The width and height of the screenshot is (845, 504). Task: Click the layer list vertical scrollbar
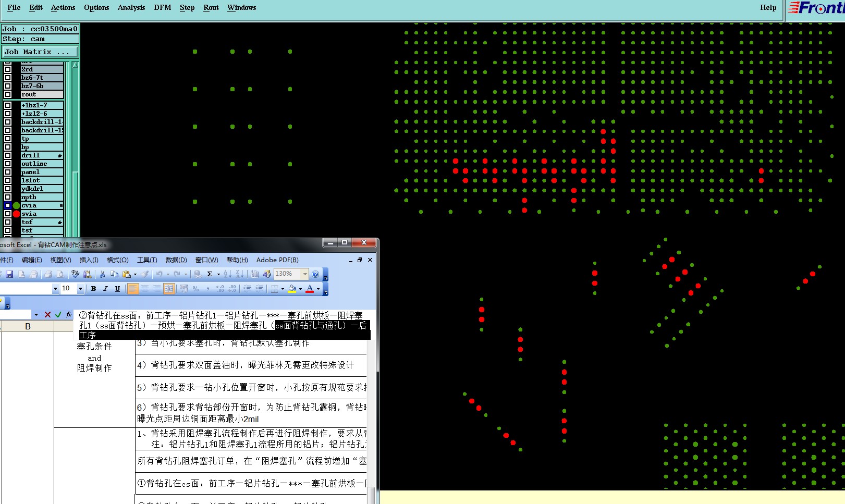(x=75, y=149)
